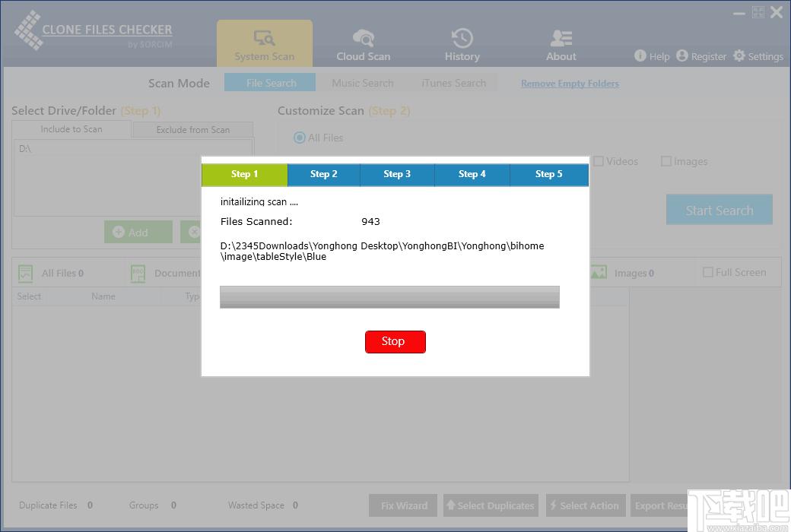Open the Remove Empty Folders link
The image size is (791, 532).
pos(570,84)
